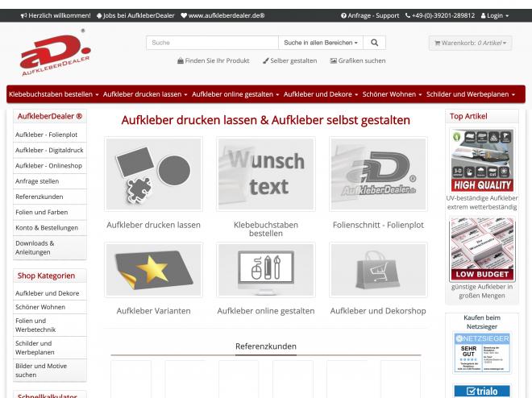532x398 pixels.
Task: Open Suche in allen Bereichen dropdown
Action: click(x=321, y=43)
